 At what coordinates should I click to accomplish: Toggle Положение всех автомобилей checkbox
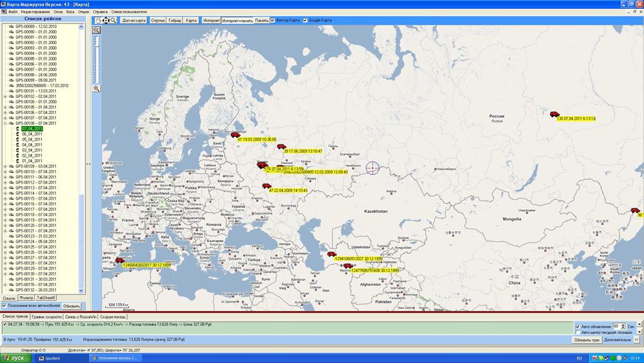click(4, 306)
